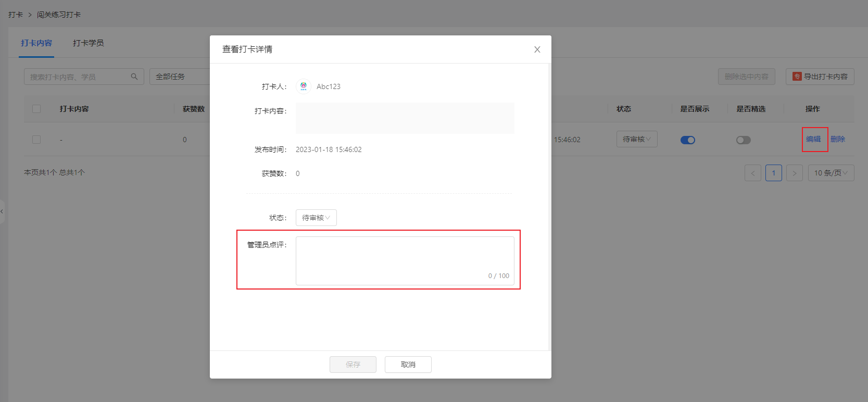This screenshot has height=402, width=868.
Task: Toggle the 是否展示 switch
Action: click(688, 140)
